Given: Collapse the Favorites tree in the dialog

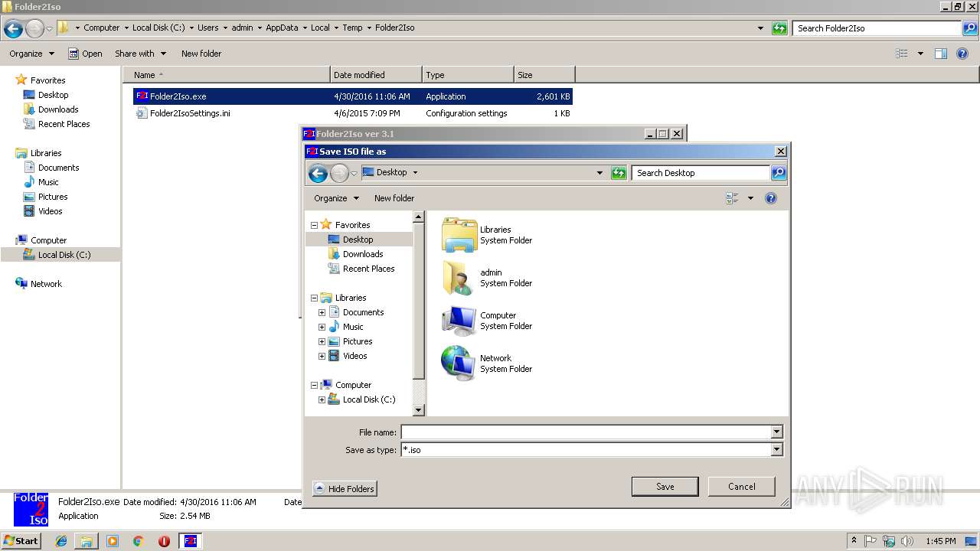Looking at the screenshot, I should coord(314,225).
